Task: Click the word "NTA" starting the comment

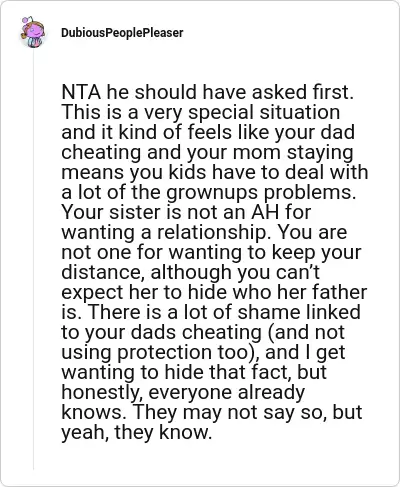Action: point(81,92)
